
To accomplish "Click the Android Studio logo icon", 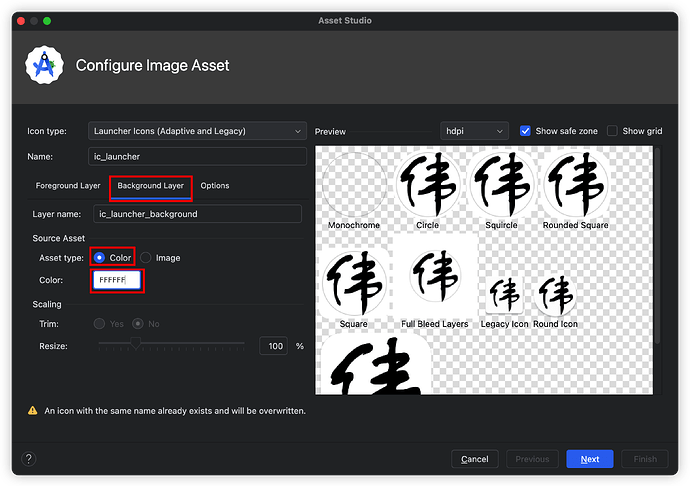I will click(44, 66).
